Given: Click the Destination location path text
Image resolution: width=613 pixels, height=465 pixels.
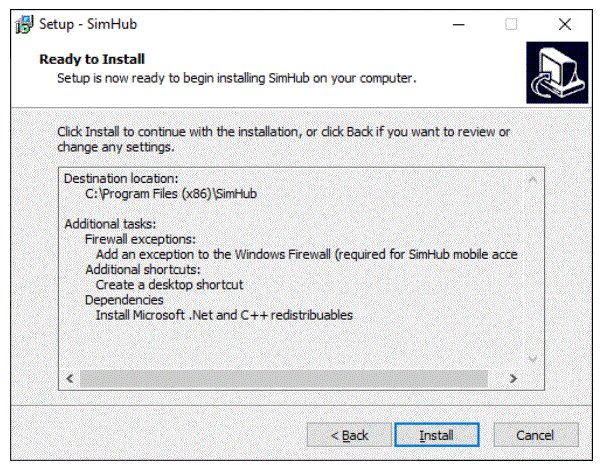Looking at the screenshot, I should [171, 194].
